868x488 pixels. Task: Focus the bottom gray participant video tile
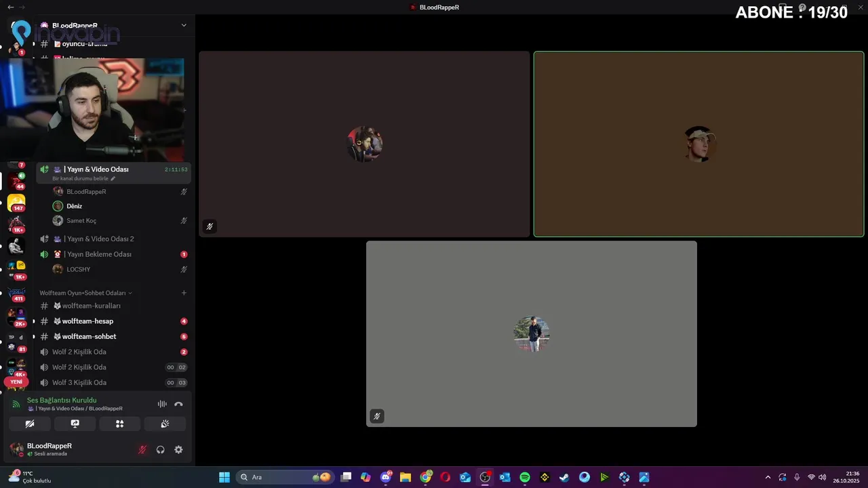pyautogui.click(x=532, y=333)
